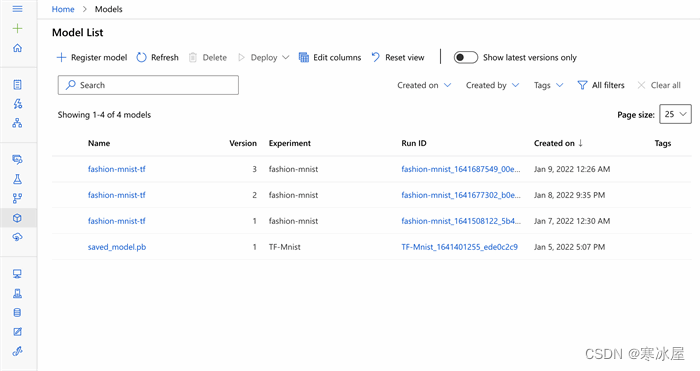Click 'Jan 9, 2022 12:26 AM' cell

tap(572, 169)
